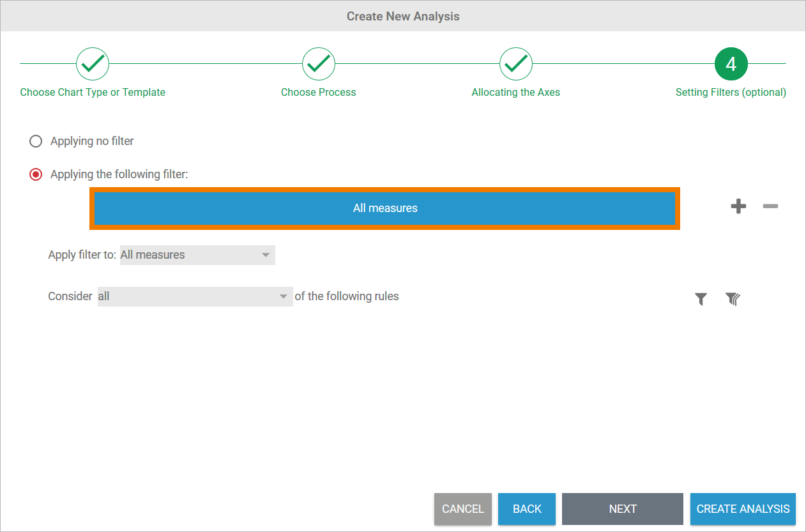Click the Cancel button
The width and height of the screenshot is (806, 532).
click(x=463, y=509)
